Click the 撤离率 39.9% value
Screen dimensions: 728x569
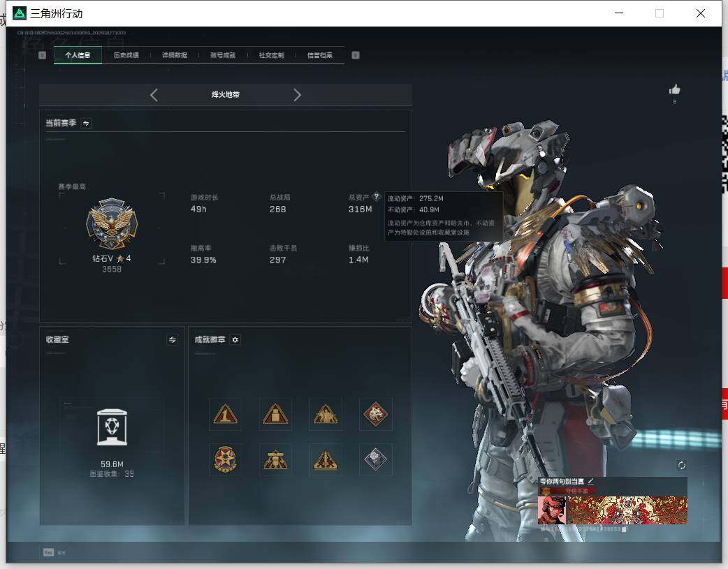coord(203,260)
